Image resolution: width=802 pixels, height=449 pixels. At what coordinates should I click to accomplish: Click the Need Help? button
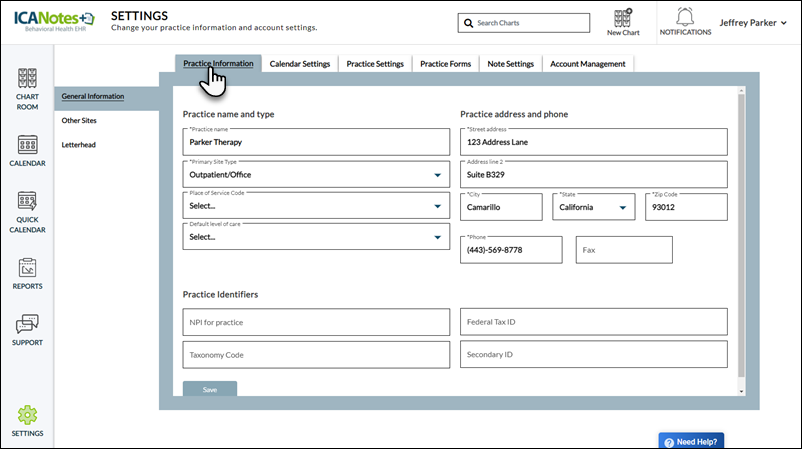coord(691,441)
